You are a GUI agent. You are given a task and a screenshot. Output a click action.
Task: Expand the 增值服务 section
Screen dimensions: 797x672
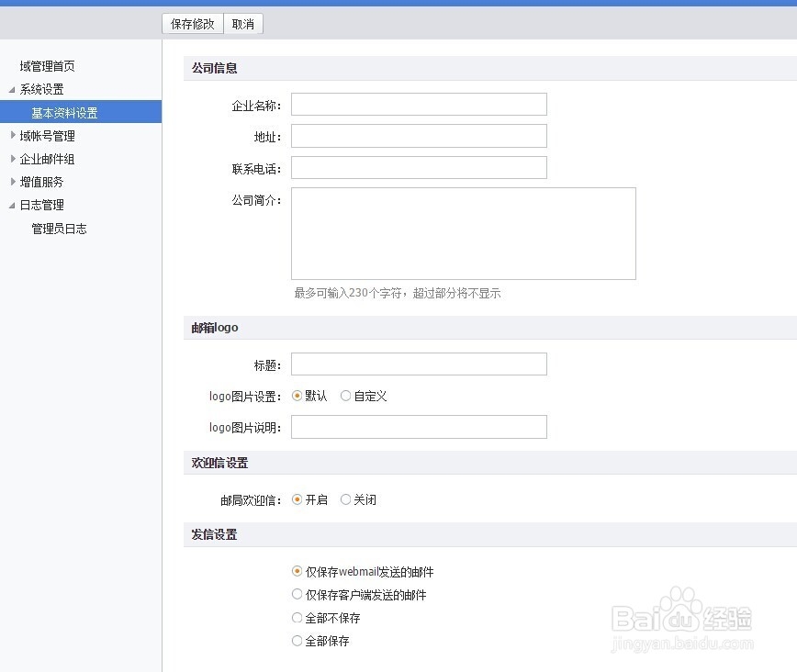coord(40,182)
